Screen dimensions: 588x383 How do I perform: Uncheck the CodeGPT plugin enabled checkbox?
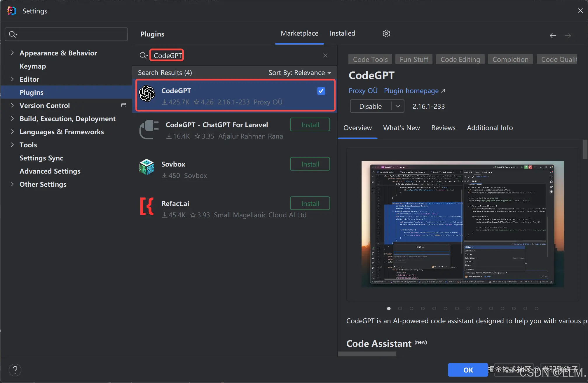[x=321, y=91]
